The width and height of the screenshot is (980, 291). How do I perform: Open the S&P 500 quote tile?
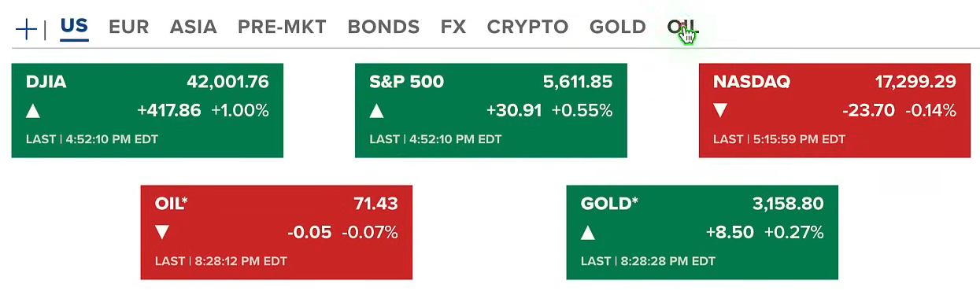(x=491, y=111)
